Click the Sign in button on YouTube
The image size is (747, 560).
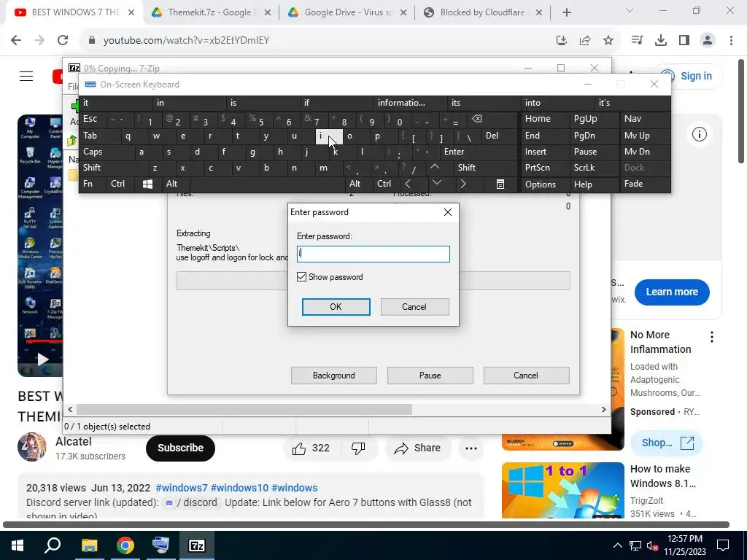pyautogui.click(x=688, y=76)
